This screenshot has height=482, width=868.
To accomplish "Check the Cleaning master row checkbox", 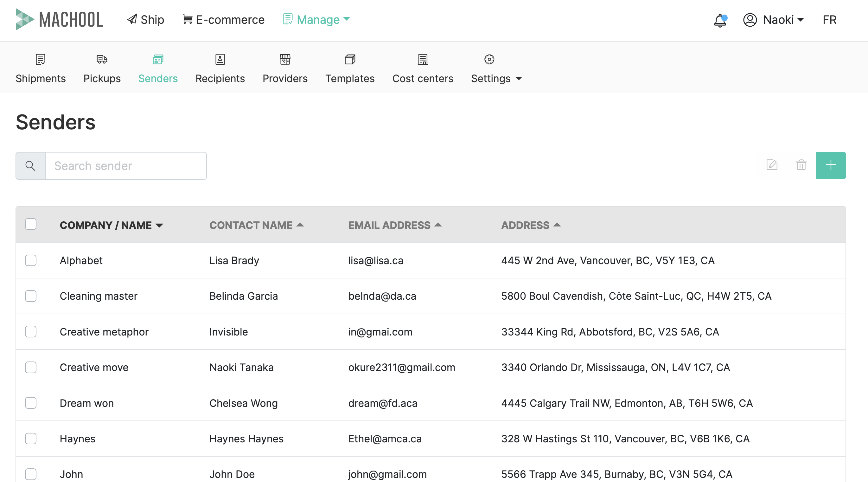I will click(x=31, y=296).
